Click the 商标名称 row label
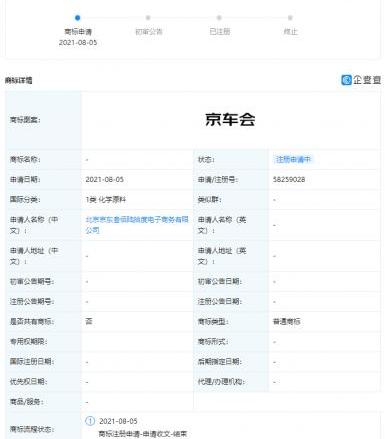Image resolution: width=385 pixels, height=439 pixels. click(25, 159)
